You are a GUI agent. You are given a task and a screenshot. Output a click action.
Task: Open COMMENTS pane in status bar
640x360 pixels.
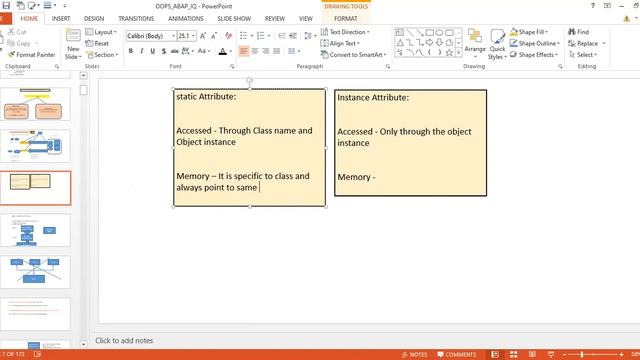click(x=457, y=355)
